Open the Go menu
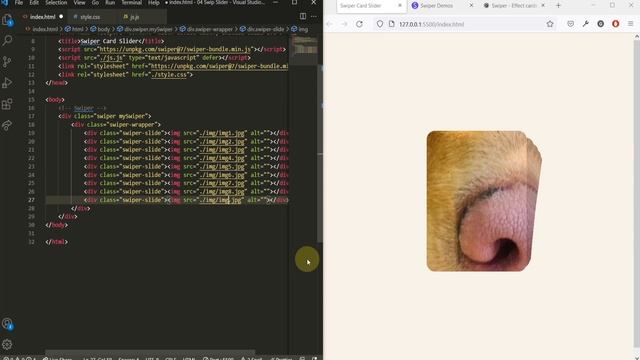This screenshot has width=640, height=360. [x=95, y=2]
